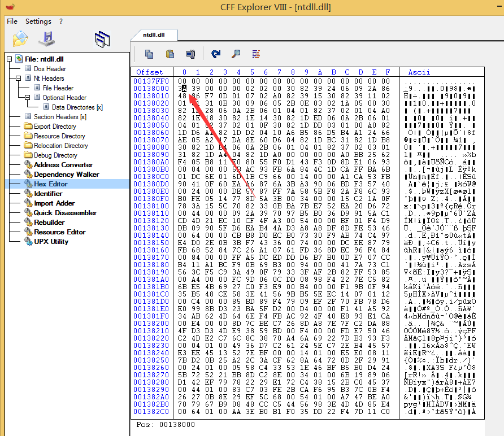This screenshot has height=436, width=504.
Task: Open Quick Disassembler from the tree
Action: (x=65, y=213)
